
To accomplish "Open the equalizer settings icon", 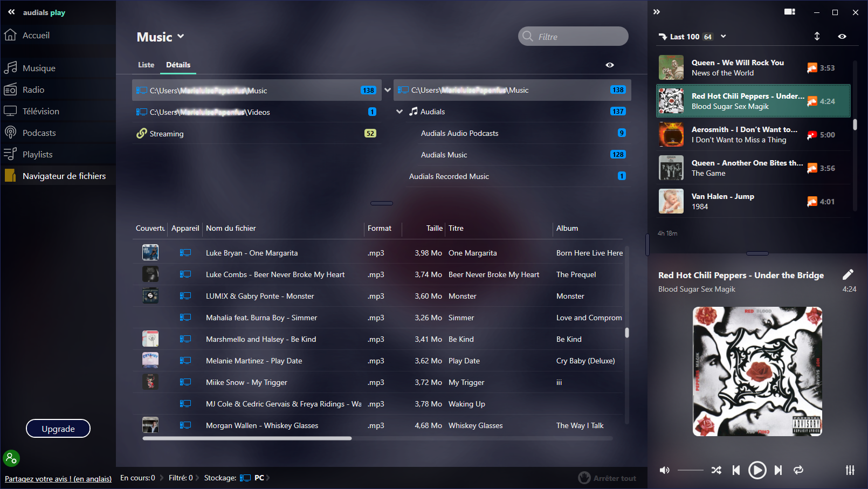I will click(x=850, y=470).
